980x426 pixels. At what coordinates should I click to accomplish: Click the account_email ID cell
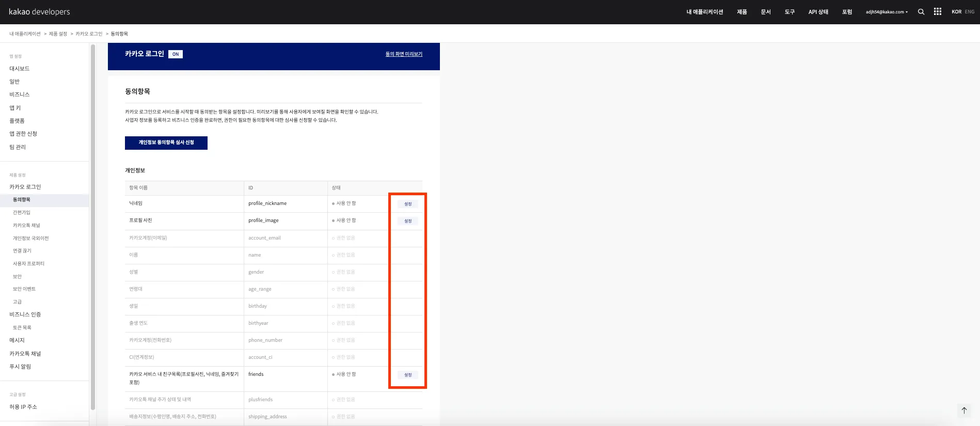click(286, 238)
